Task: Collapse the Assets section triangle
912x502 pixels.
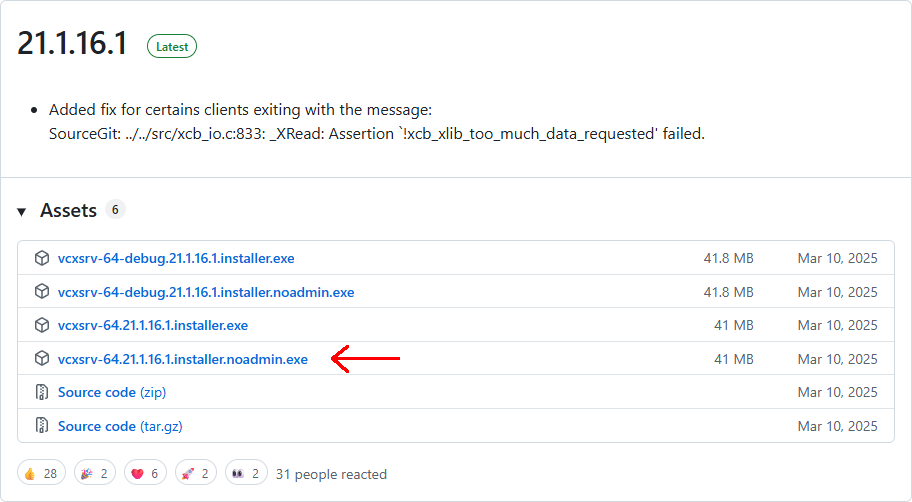Action: point(22,211)
